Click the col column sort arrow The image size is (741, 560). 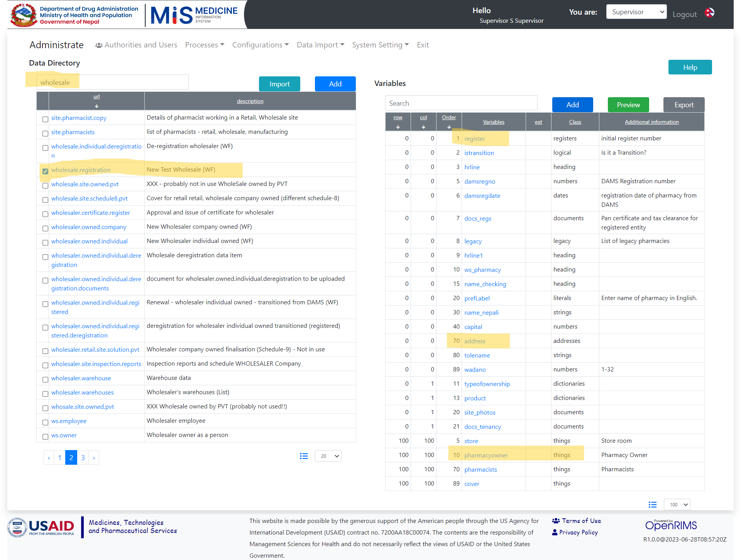(x=423, y=127)
